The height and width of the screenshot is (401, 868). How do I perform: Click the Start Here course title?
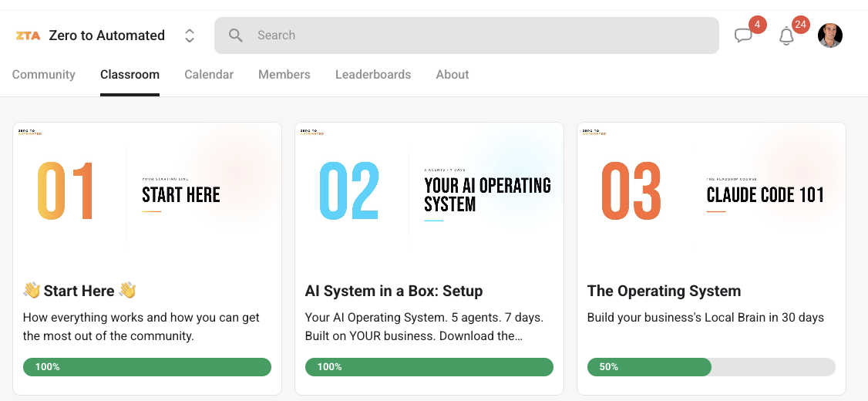coord(79,291)
